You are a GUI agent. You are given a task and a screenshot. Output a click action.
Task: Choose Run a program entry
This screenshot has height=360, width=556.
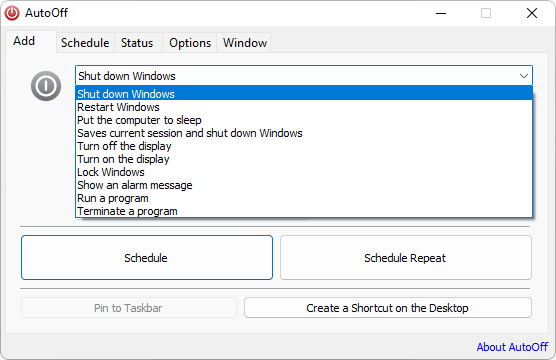(x=304, y=198)
